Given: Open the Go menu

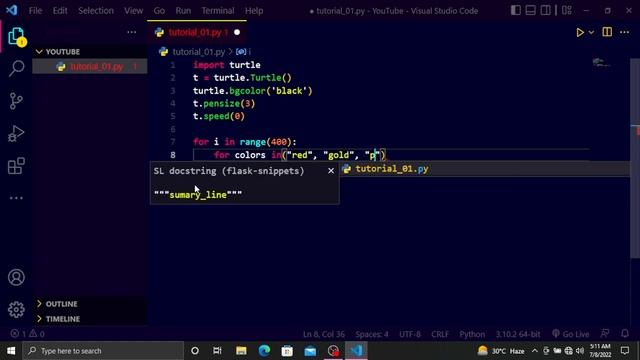Looking at the screenshot, I should coord(159,11).
